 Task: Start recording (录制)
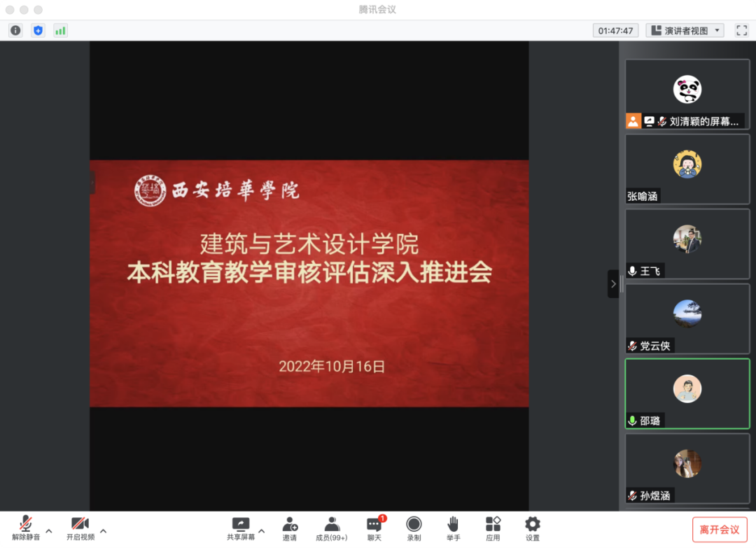414,528
